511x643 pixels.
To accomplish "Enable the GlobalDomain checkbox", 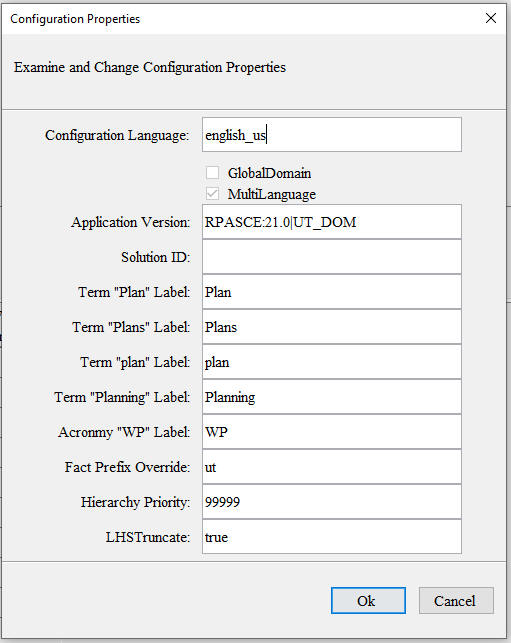I will 212,173.
